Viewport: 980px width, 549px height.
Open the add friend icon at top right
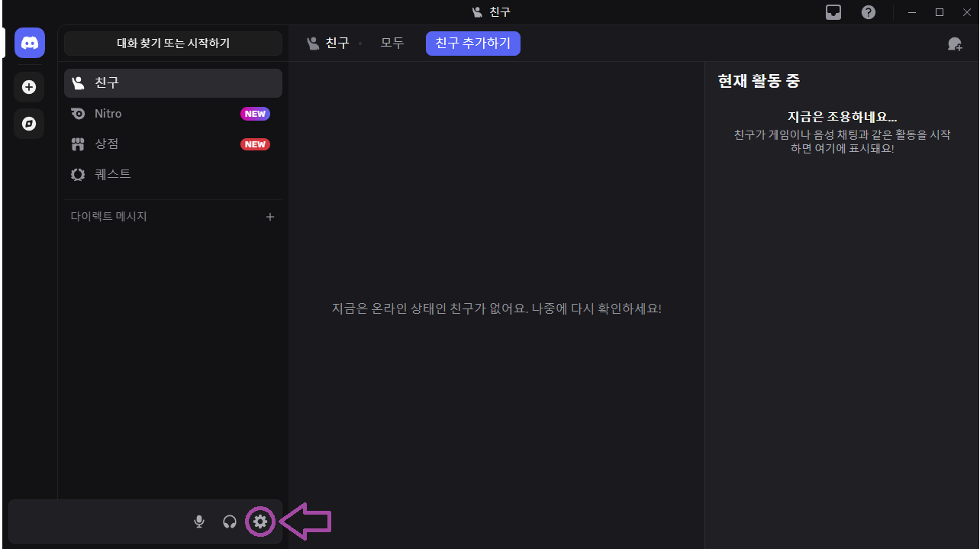coord(955,44)
